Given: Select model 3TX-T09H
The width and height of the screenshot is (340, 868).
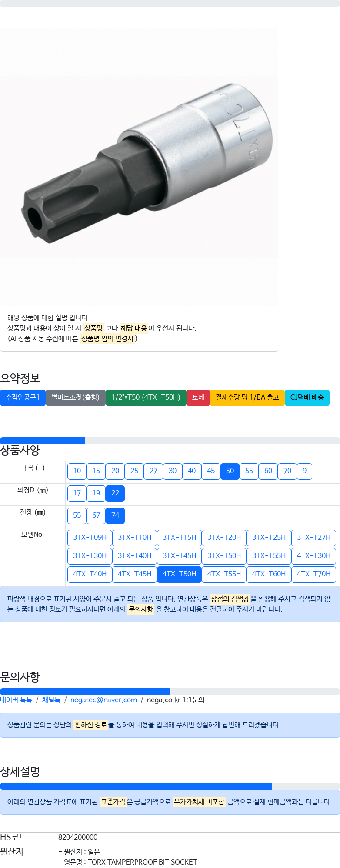Looking at the screenshot, I should 90,538.
